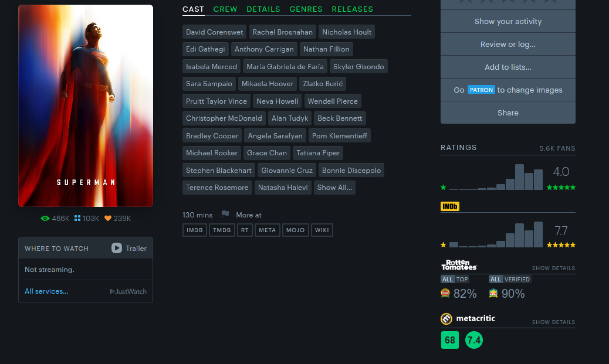Click the green 68 Metascore badge
Screen dimensions: 609x364
[x=450, y=340]
